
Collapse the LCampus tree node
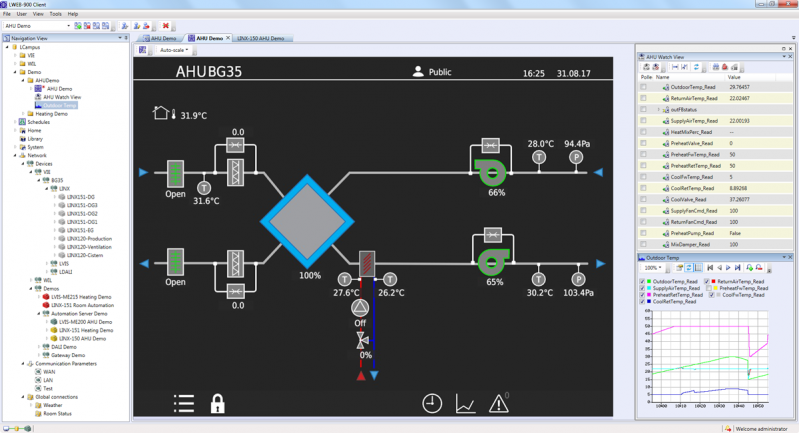click(9, 46)
